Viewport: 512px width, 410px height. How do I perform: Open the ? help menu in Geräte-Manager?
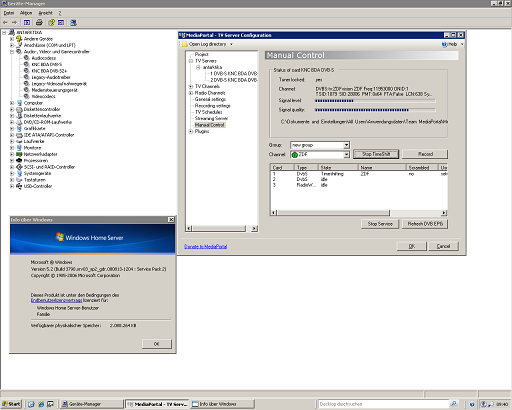pyautogui.click(x=60, y=13)
